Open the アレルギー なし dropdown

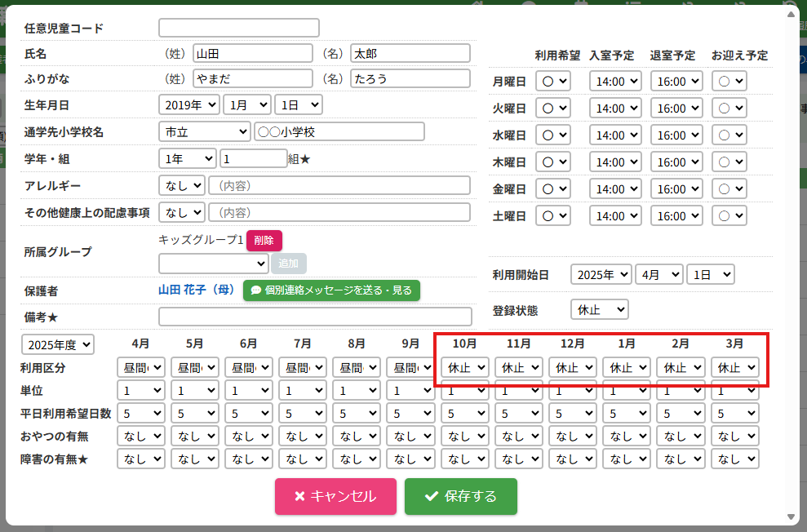182,185
